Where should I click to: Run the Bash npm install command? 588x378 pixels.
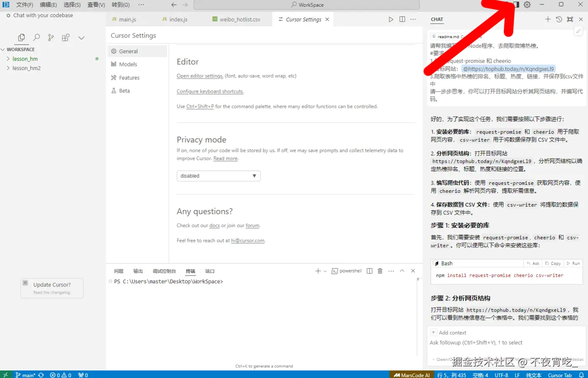tap(573, 263)
